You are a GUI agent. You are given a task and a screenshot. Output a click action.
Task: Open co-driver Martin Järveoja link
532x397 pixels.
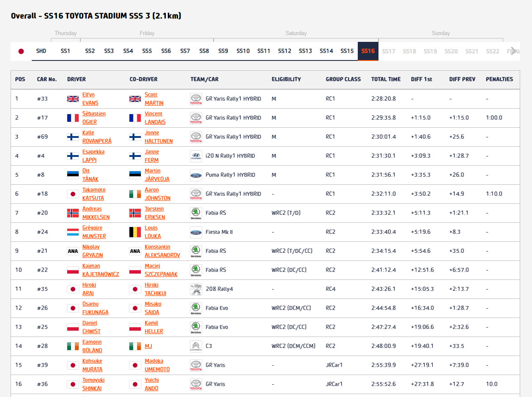tap(157, 175)
